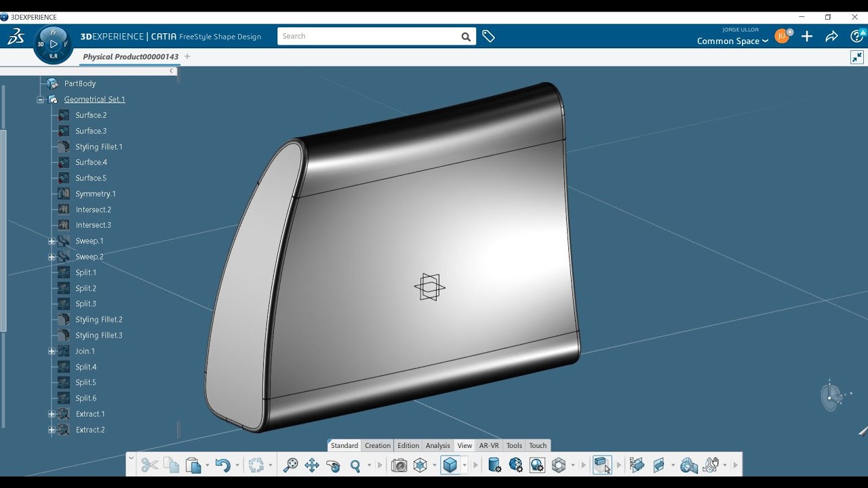Switch to the View tab
Image resolution: width=868 pixels, height=488 pixels.
[465, 445]
